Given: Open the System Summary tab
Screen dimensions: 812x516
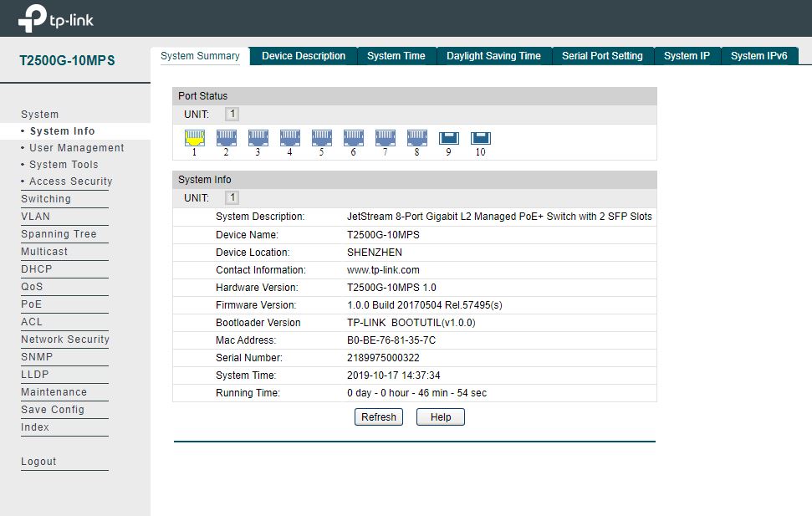Looking at the screenshot, I should [x=200, y=56].
